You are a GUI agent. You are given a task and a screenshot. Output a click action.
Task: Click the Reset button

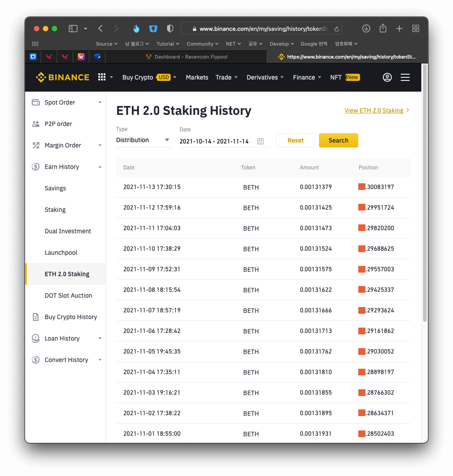(296, 140)
